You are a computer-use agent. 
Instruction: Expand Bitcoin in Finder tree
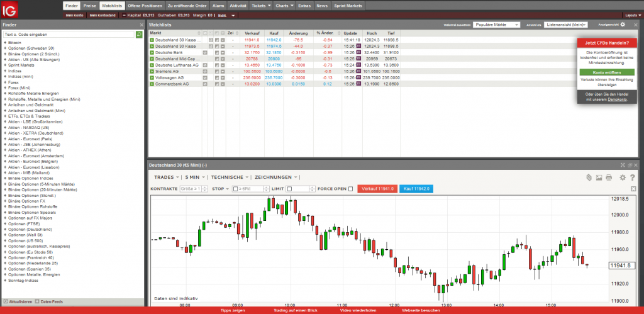click(x=5, y=43)
